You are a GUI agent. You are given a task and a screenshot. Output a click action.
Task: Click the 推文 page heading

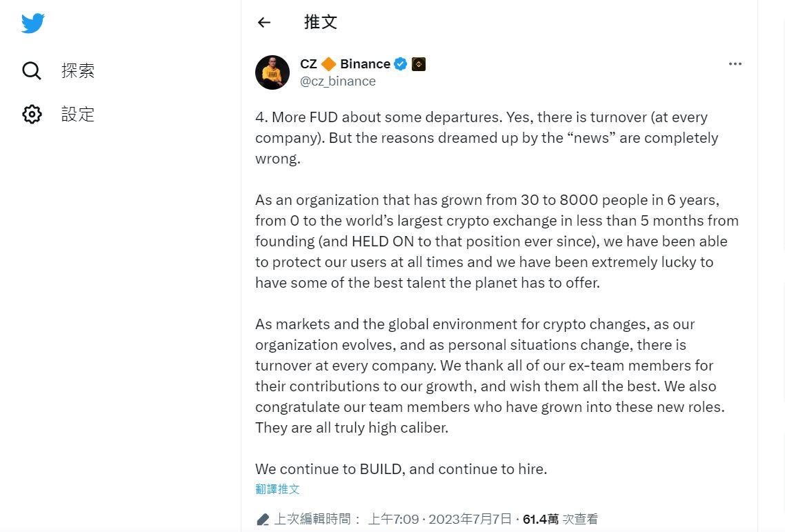321,22
